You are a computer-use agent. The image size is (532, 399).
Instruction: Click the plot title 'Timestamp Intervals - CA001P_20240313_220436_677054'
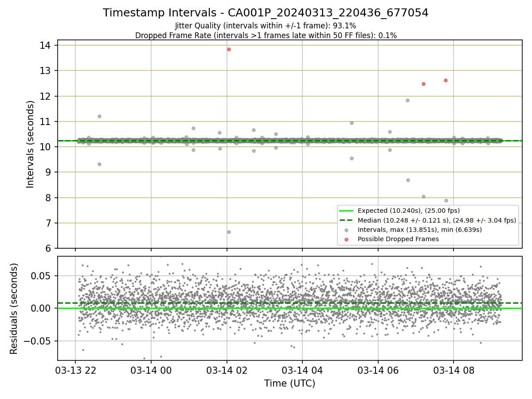pos(266,13)
